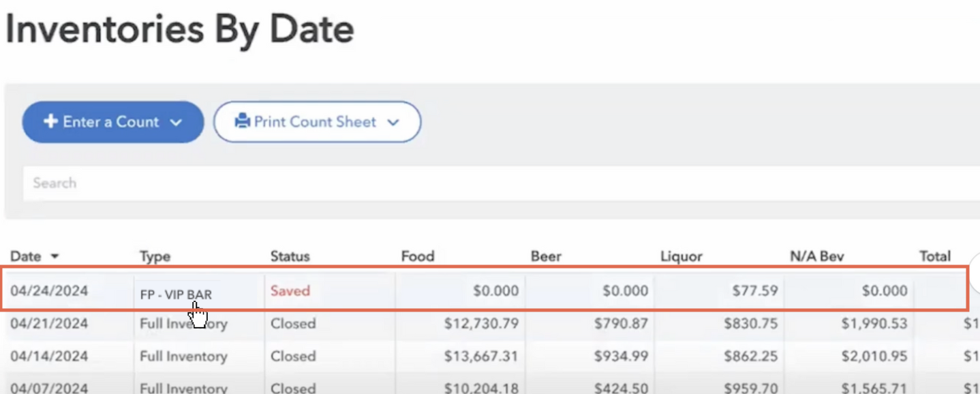Click the sort triangle beside the Date header
This screenshot has width=980, height=394.
[55, 256]
